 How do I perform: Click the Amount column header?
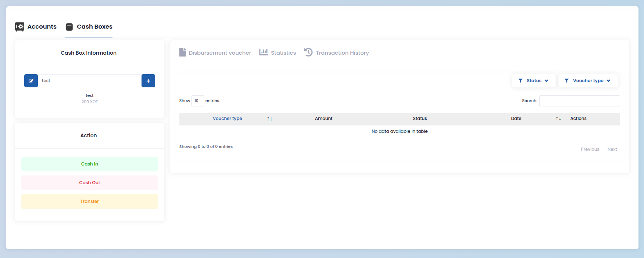click(323, 119)
